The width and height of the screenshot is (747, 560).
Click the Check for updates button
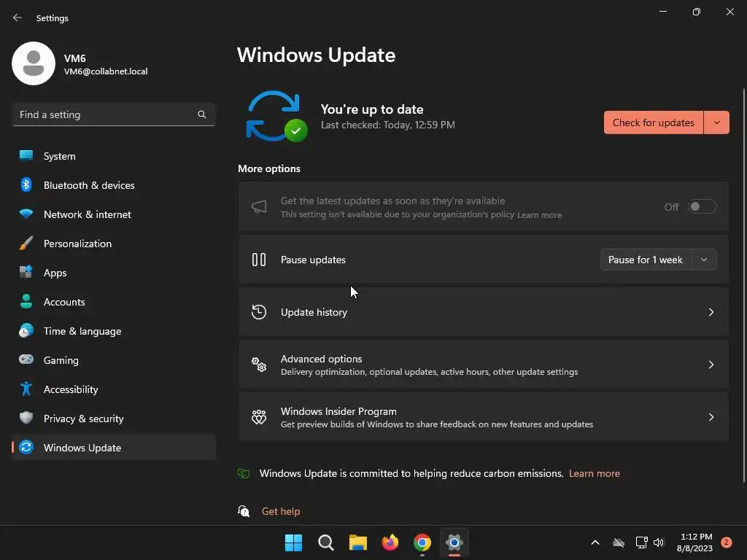pos(653,122)
